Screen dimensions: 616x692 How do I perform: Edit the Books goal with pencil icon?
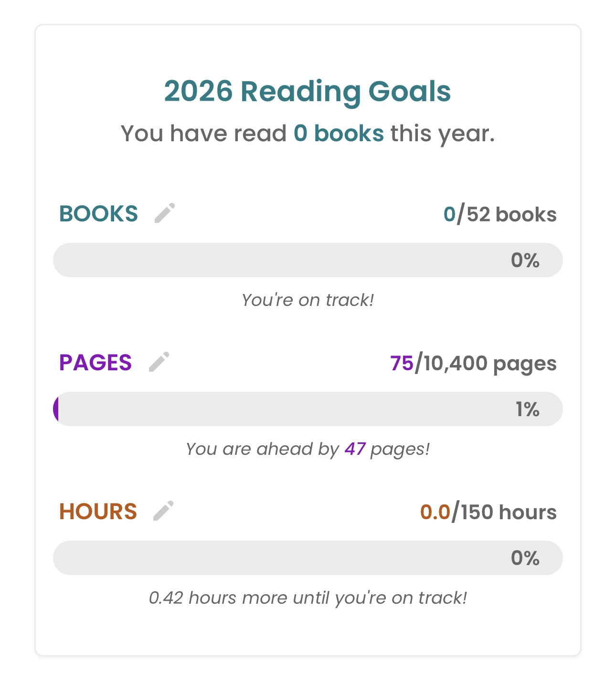pyautogui.click(x=165, y=213)
